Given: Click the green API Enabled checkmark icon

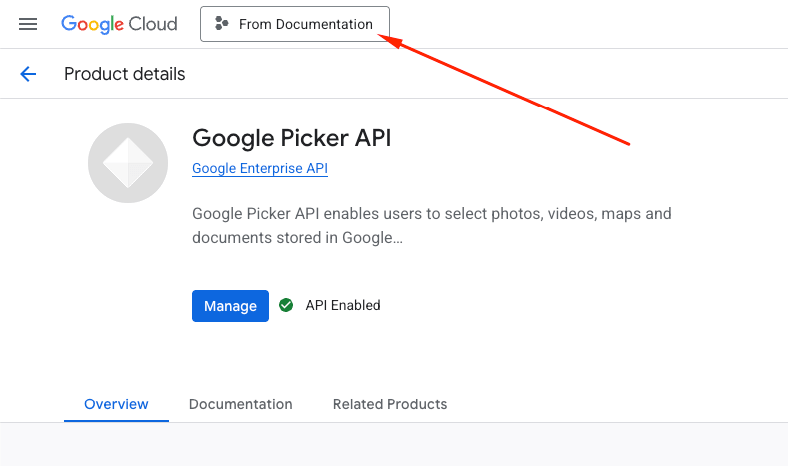Looking at the screenshot, I should point(286,305).
